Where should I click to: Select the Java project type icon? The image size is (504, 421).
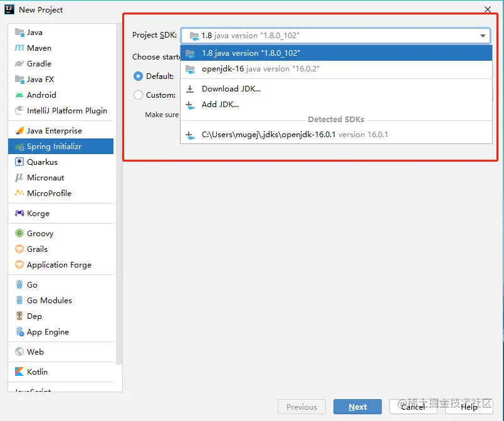19,33
